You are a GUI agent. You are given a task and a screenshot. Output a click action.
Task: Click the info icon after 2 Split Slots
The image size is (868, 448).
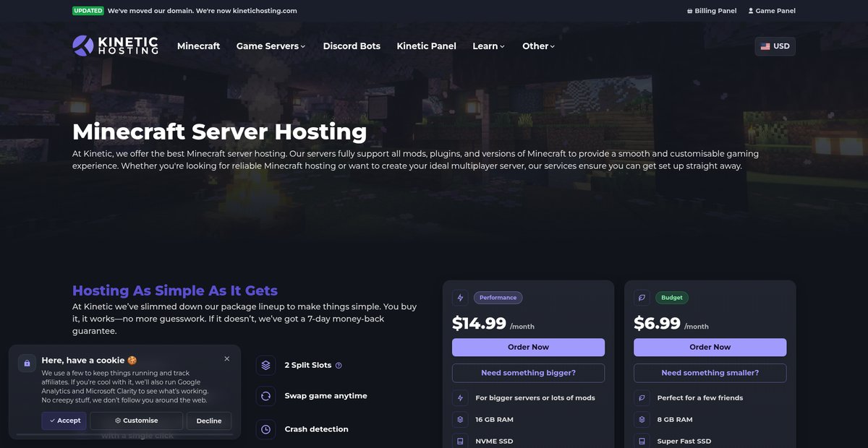click(339, 366)
